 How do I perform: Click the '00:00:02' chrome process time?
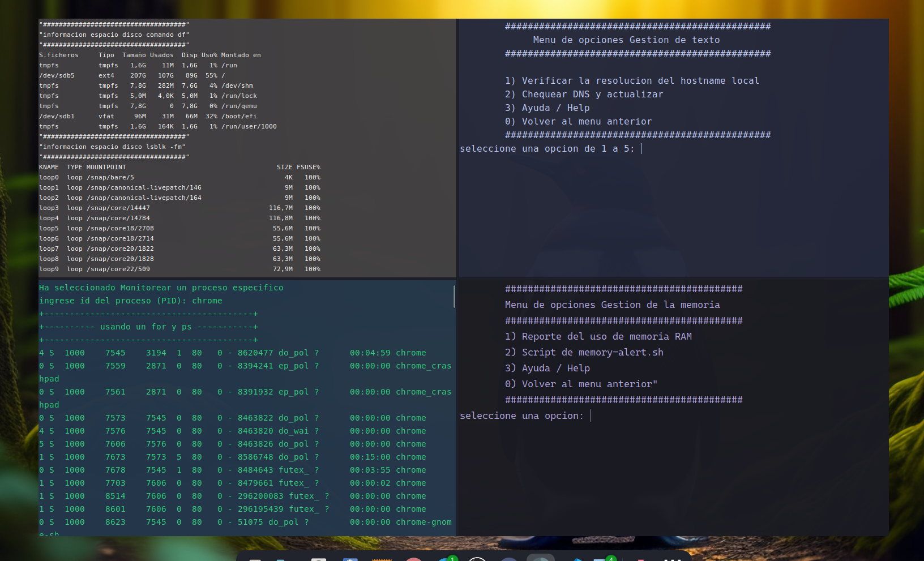[370, 483]
